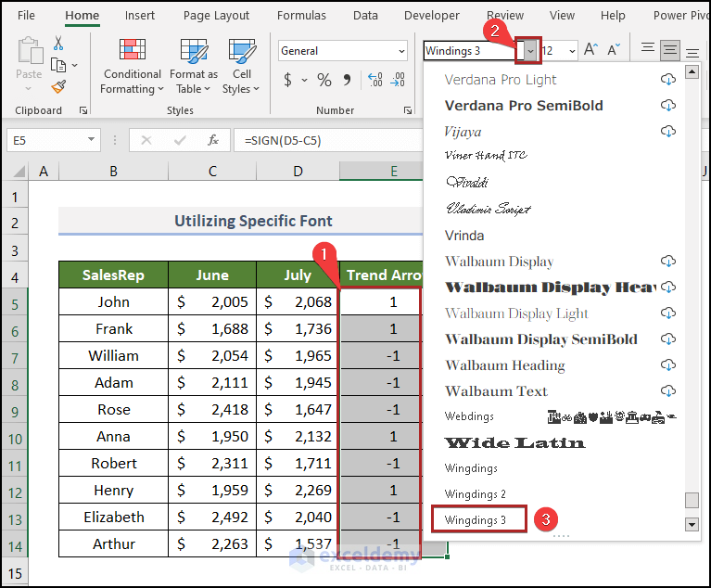Switch to the View tab
Viewport: 711px width, 588px height.
[x=562, y=16]
